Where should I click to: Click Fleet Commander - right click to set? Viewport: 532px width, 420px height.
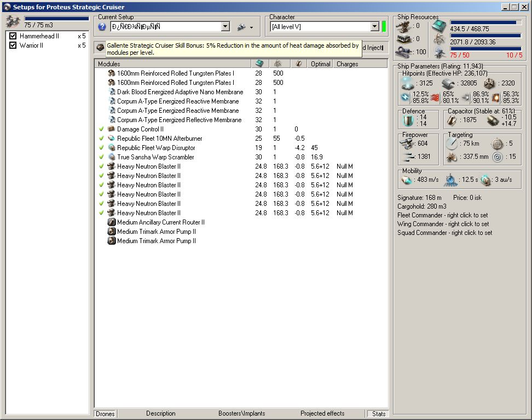tap(442, 215)
